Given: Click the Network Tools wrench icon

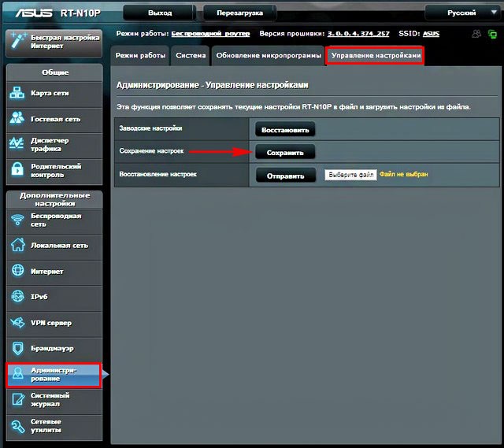Looking at the screenshot, I should click(x=17, y=427).
